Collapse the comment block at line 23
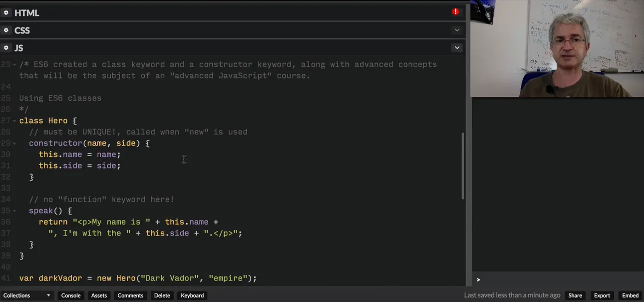 pos(14,65)
